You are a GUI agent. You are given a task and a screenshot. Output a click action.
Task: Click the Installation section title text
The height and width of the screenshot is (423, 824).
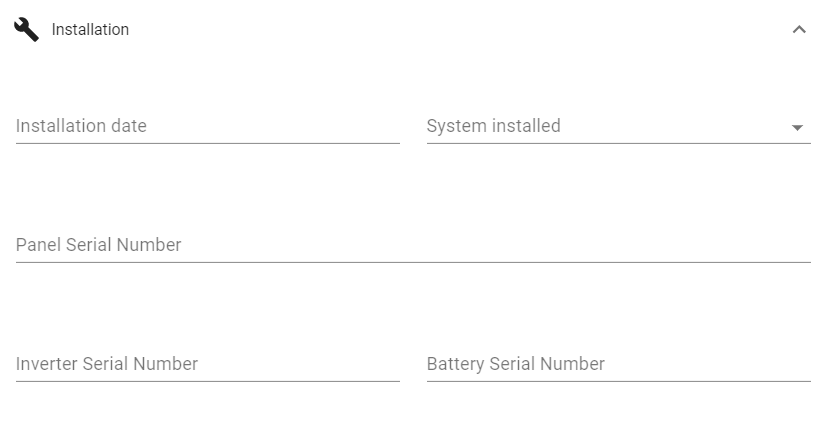[90, 29]
